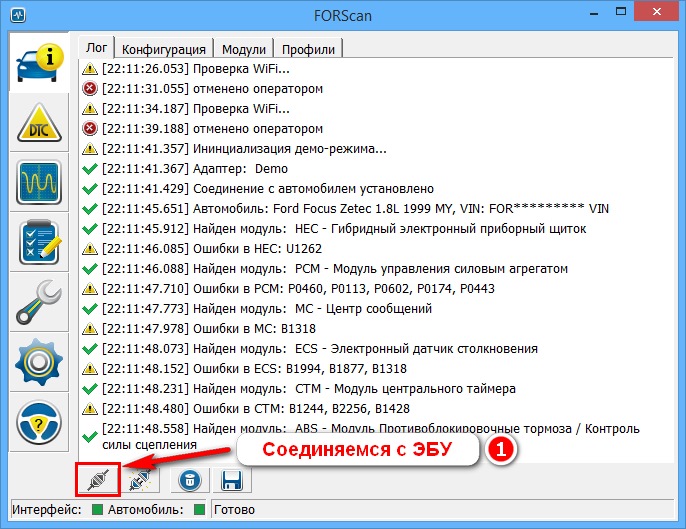
Task: Click red error icon at 22:11:39.188 entry
Action: pos(90,129)
